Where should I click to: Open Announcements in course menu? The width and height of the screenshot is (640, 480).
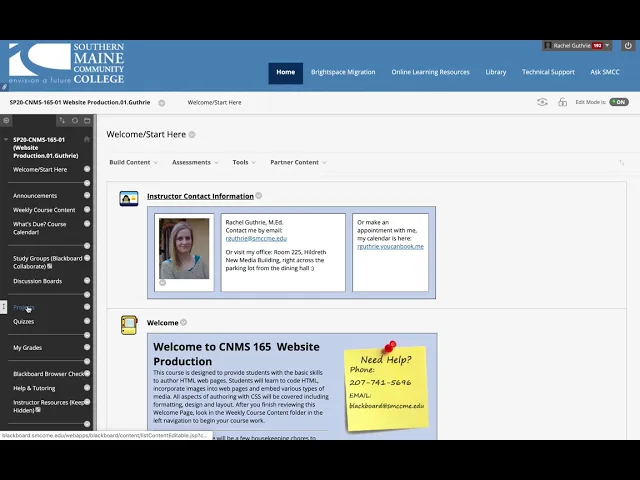35,196
